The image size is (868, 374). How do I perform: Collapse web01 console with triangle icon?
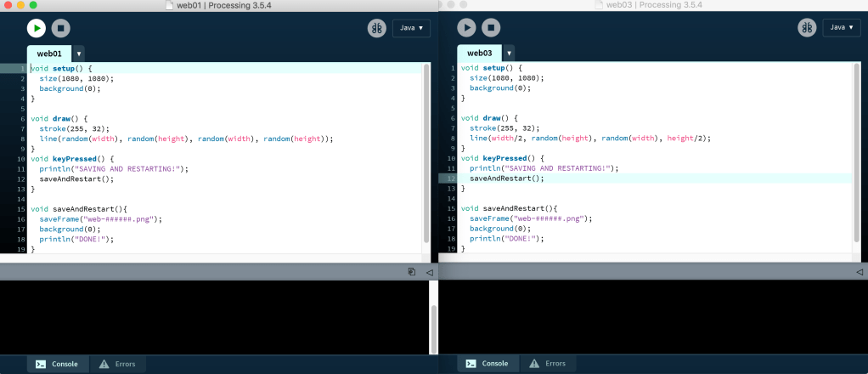pos(429,272)
